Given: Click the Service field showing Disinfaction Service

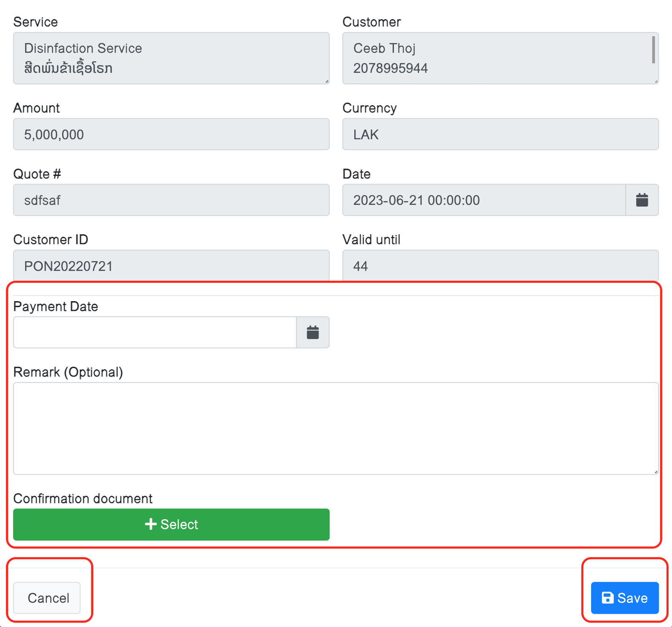Looking at the screenshot, I should (x=171, y=58).
